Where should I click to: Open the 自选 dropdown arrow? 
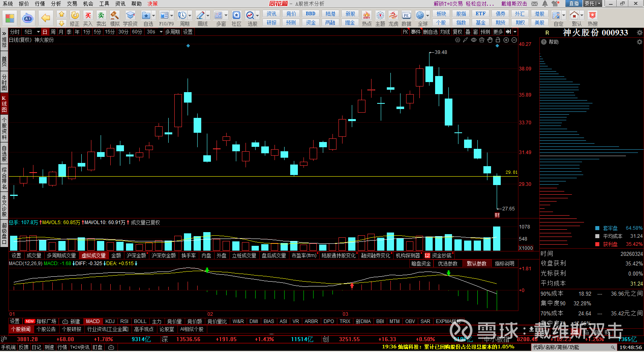[154, 16]
